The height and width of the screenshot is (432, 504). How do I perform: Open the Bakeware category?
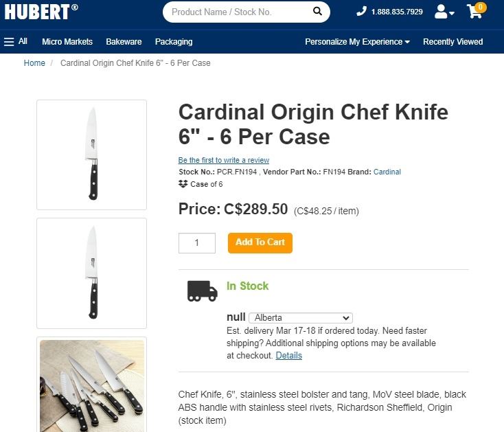124,42
